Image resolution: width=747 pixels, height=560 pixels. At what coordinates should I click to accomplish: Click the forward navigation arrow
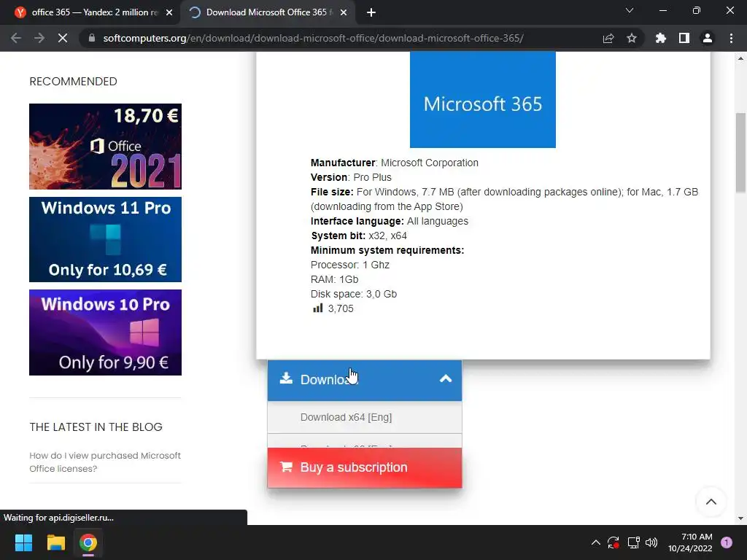(39, 38)
